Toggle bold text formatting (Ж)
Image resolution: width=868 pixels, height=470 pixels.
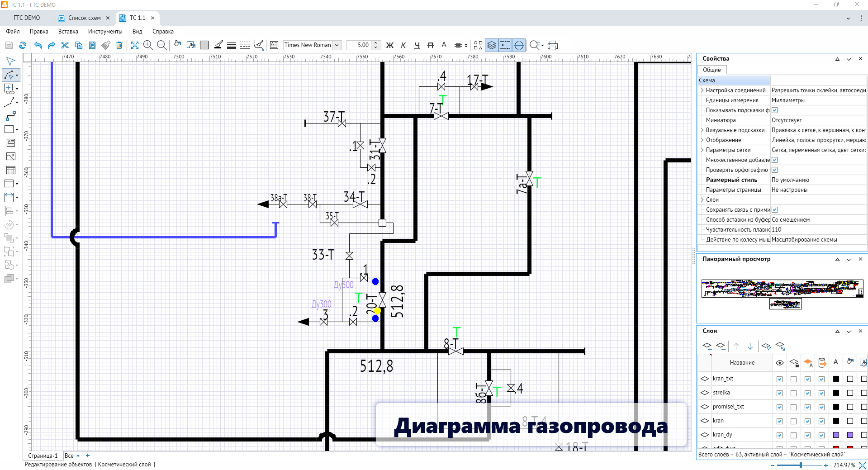tap(390, 45)
